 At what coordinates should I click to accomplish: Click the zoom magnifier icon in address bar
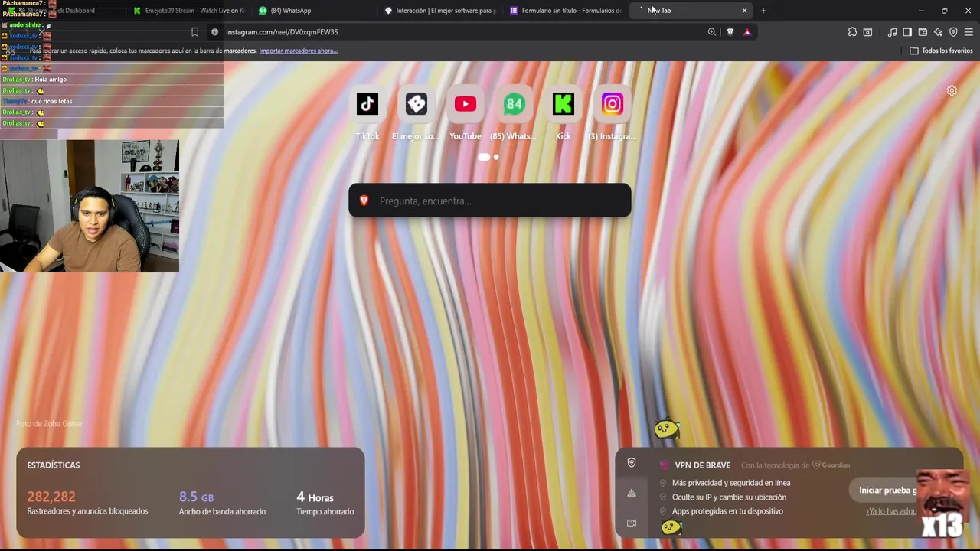pyautogui.click(x=712, y=32)
